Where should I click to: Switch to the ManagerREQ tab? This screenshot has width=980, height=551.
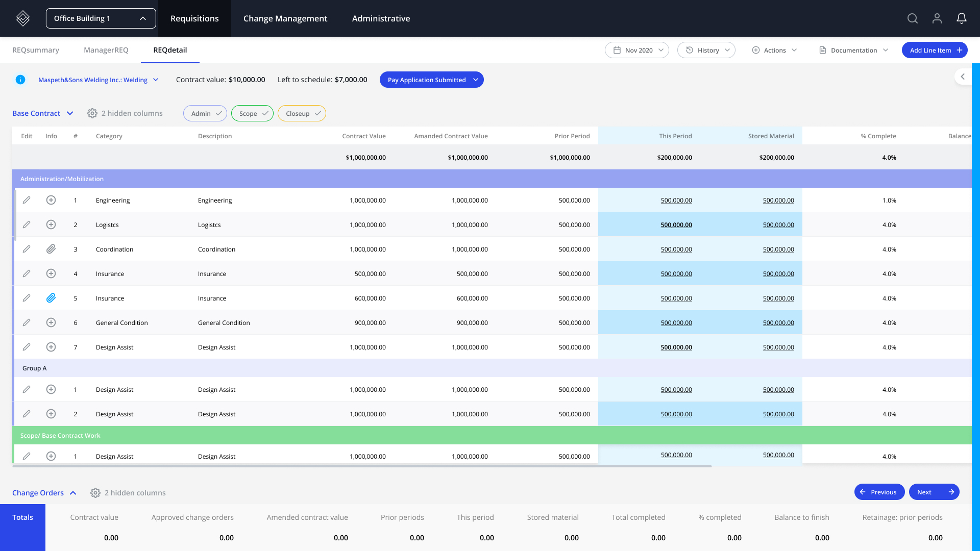pos(106,50)
